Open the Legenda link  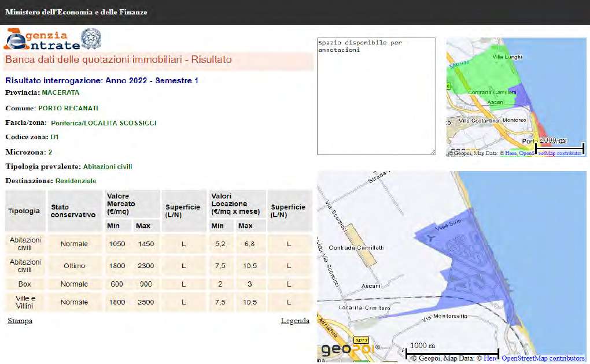pyautogui.click(x=295, y=321)
